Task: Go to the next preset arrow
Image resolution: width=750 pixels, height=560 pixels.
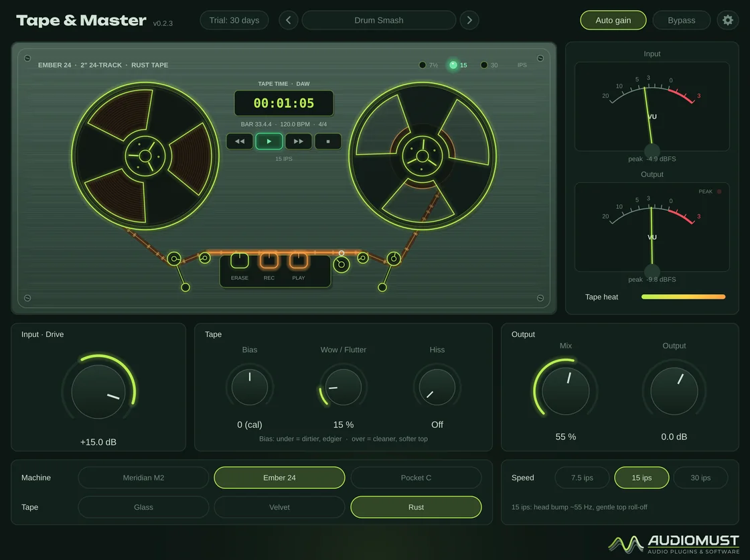Action: click(469, 20)
